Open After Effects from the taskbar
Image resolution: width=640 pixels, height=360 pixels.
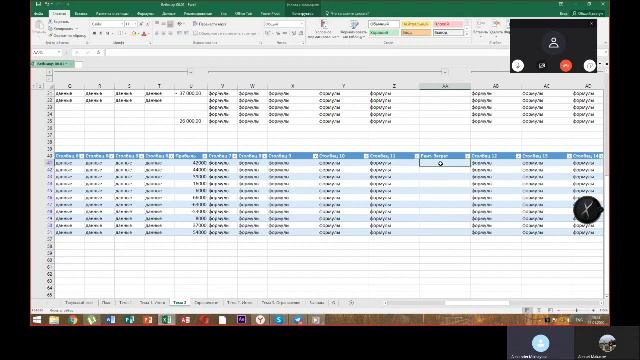[241, 320]
